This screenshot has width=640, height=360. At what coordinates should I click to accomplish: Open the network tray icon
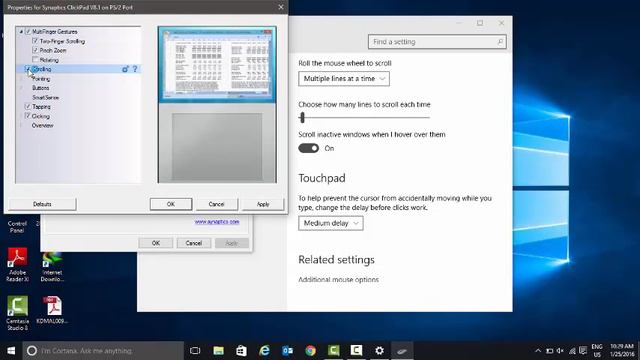pyautogui.click(x=572, y=351)
